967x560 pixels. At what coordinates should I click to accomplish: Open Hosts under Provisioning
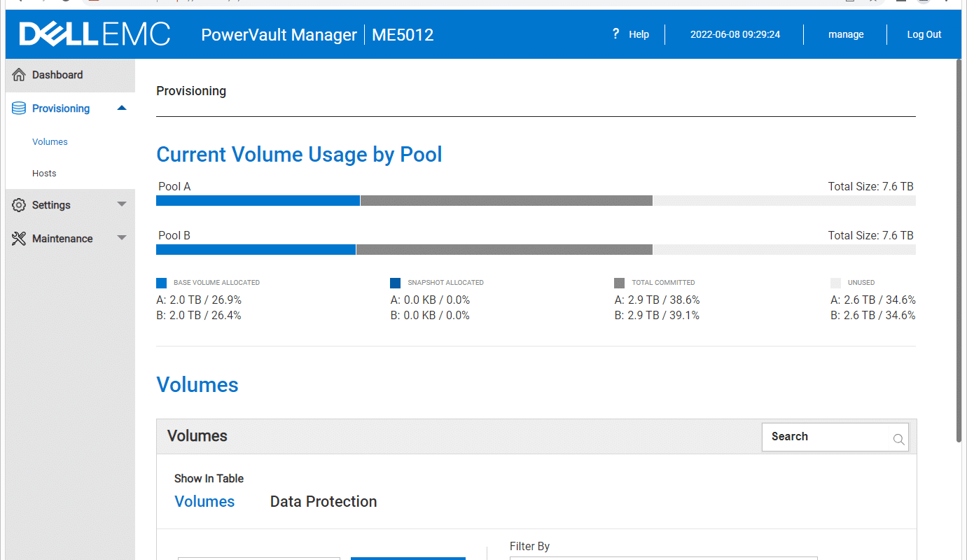pos(44,174)
